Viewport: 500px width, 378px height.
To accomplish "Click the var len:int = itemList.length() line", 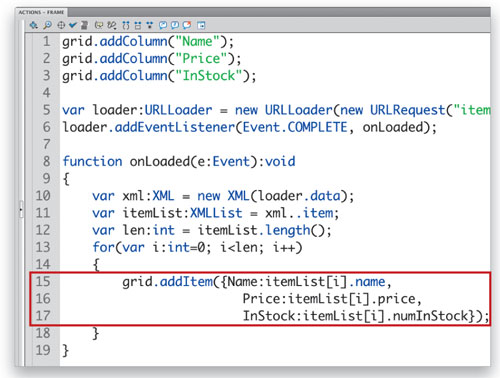I will point(212,230).
